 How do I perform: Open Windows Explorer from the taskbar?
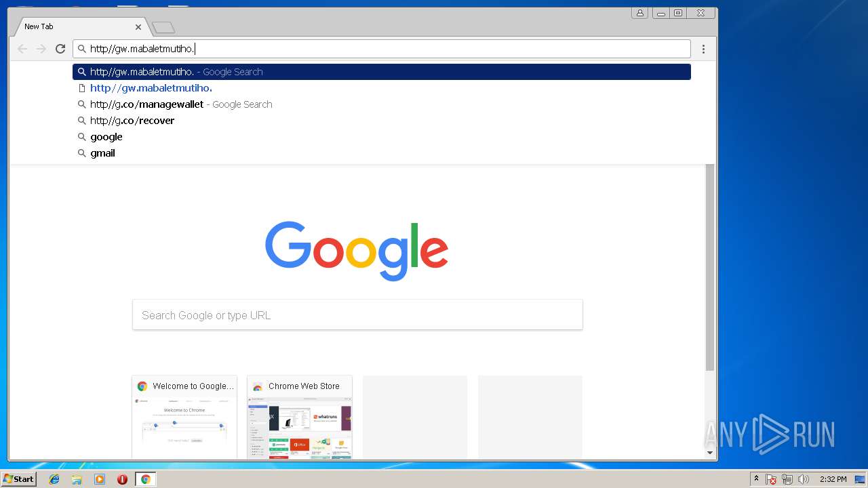(77, 479)
